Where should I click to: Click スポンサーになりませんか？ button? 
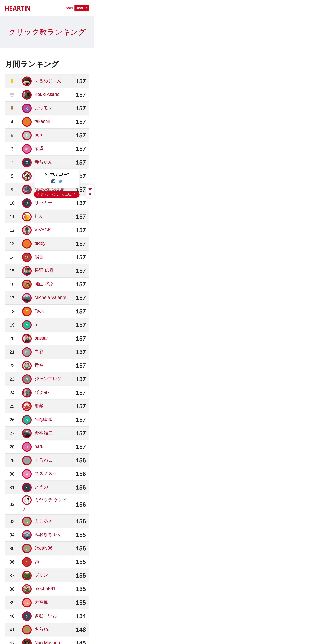[57, 194]
